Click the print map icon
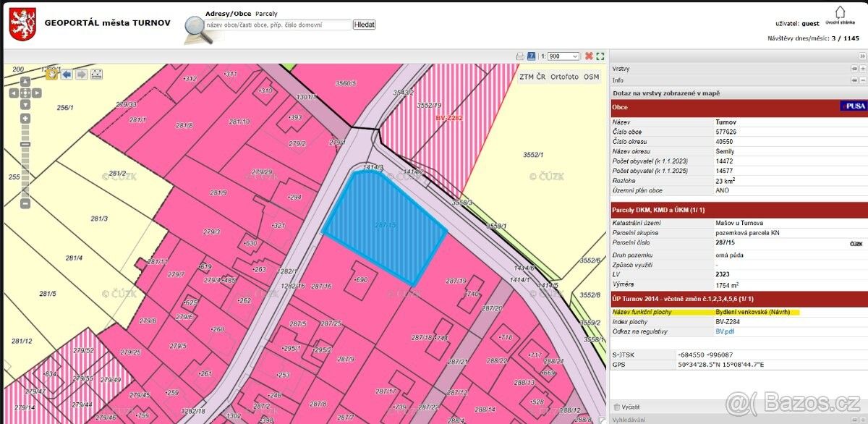868x424 pixels. point(519,56)
